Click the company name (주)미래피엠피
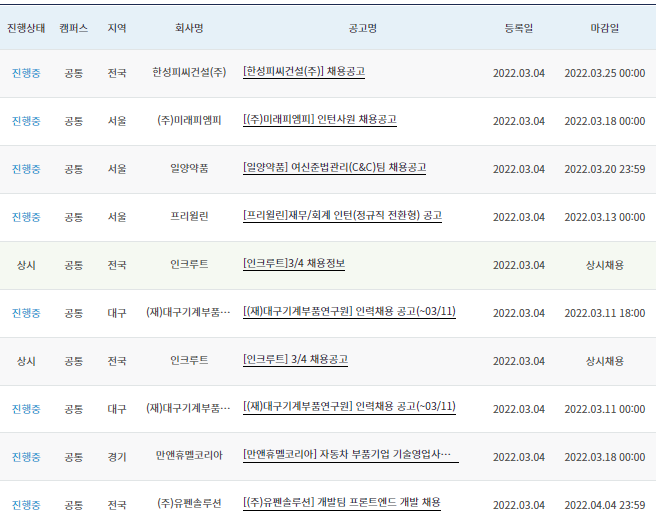Screen dimensions: 656x526 pyautogui.click(x=189, y=121)
